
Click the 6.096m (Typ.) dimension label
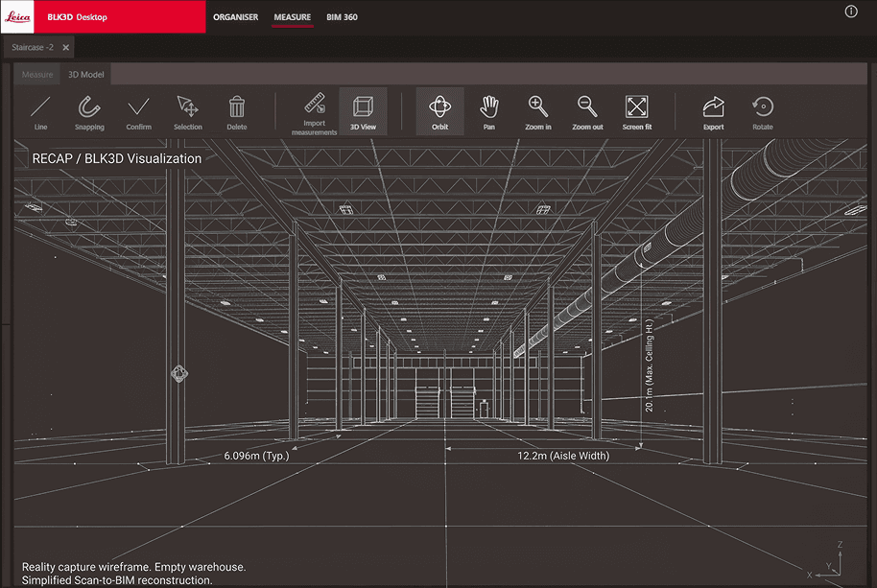pos(257,456)
